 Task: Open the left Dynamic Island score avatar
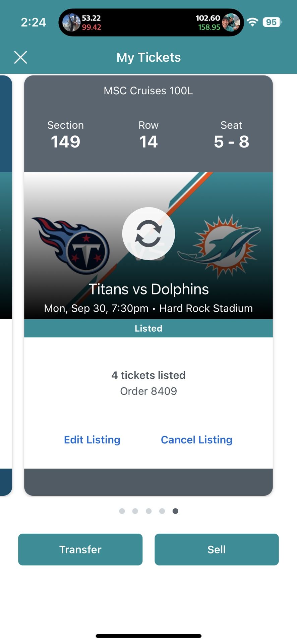click(x=71, y=22)
